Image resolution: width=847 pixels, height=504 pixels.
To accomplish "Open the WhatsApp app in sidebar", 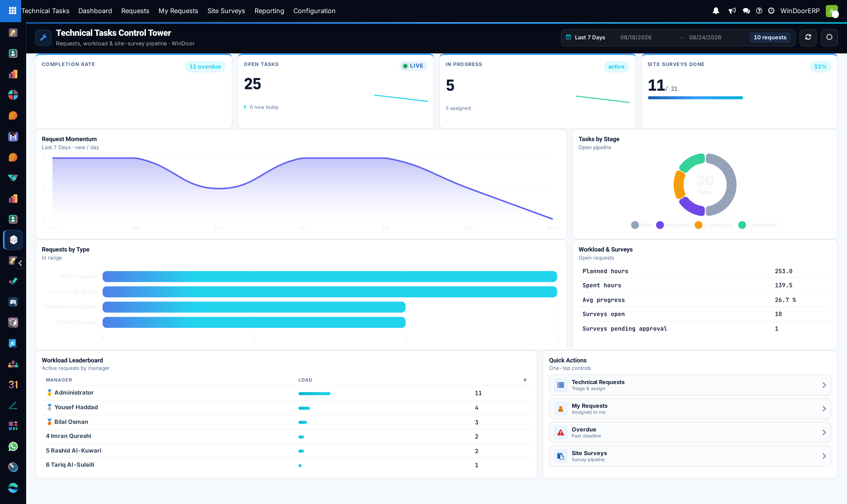I will click(x=13, y=447).
